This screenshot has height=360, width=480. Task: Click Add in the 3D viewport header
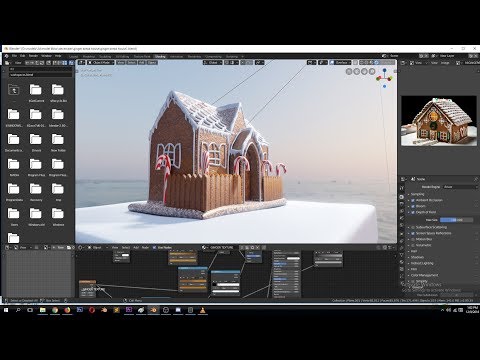pos(142,62)
